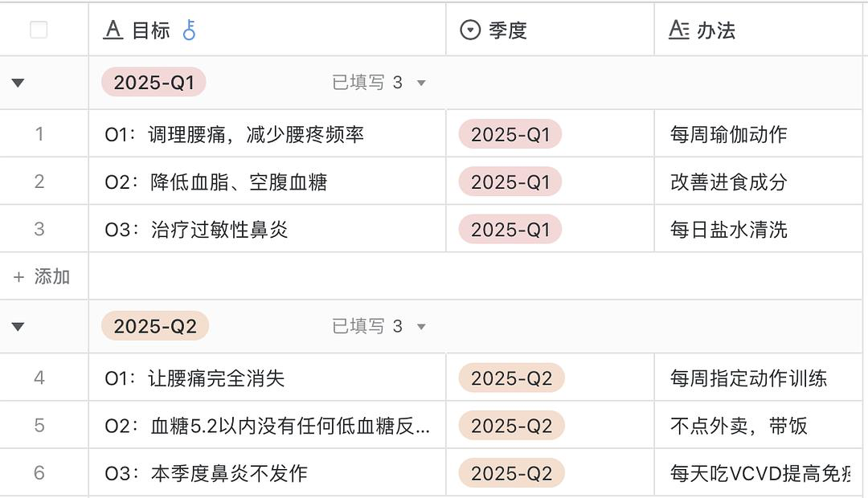Collapse the 2025-Q2 group triangle
Viewport: 868px width, 498px height.
point(18,326)
